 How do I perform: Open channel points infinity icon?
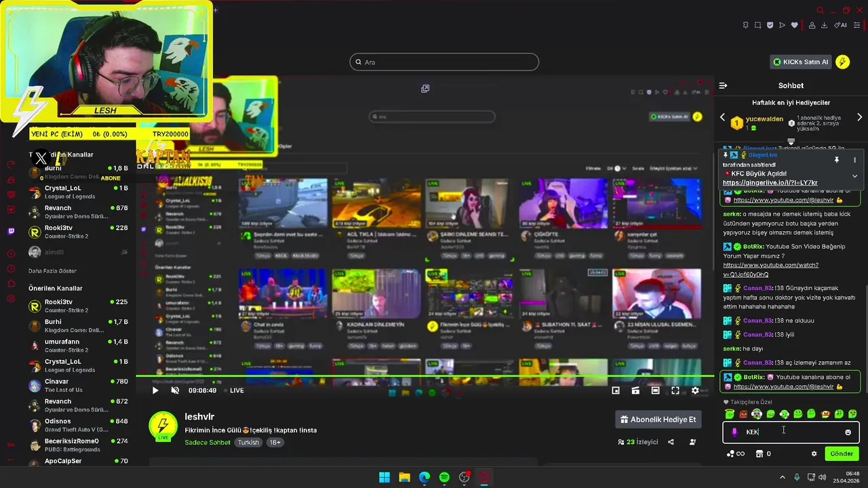(735, 454)
